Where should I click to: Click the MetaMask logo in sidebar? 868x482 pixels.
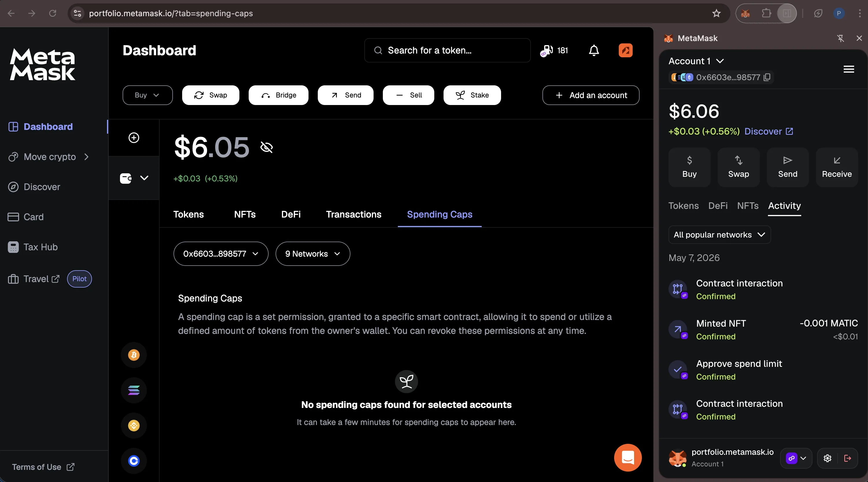pyautogui.click(x=43, y=65)
